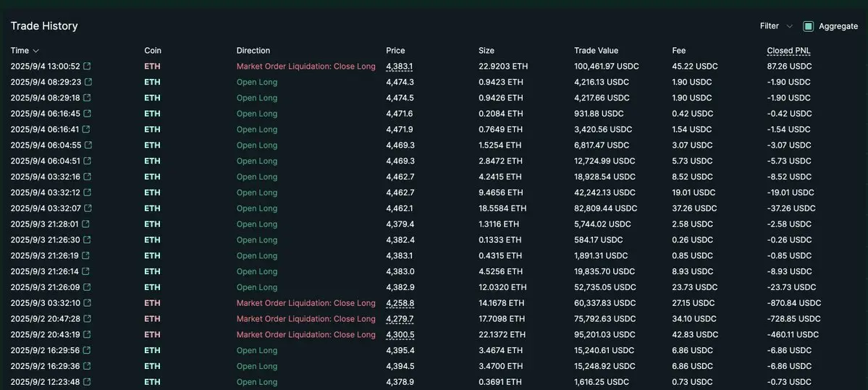Open explorer link icon for 2025/9/3 21:26:09 trade

tap(86, 287)
